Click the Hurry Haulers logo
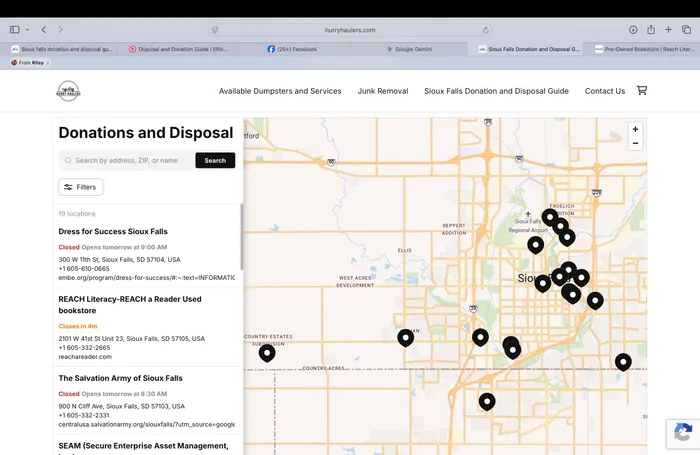This screenshot has height=455, width=700. 68,91
